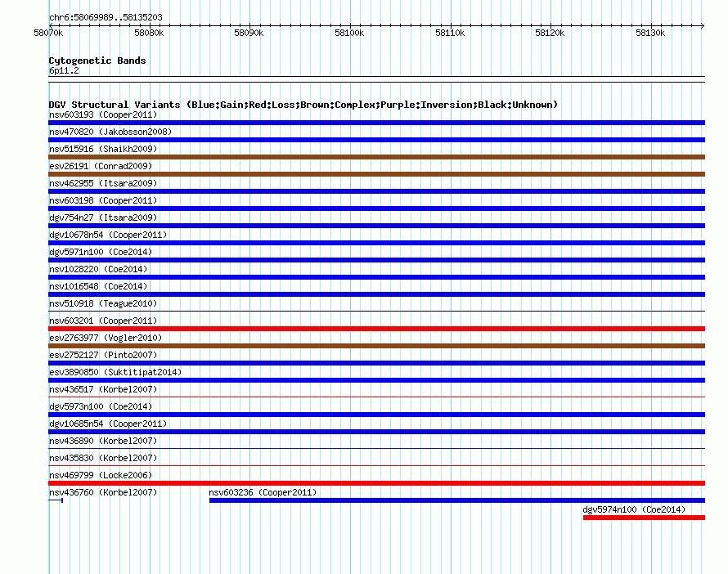Image resolution: width=728 pixels, height=574 pixels.
Task: Select the nsv435830 (Korbel2007) label
Action: tap(103, 458)
